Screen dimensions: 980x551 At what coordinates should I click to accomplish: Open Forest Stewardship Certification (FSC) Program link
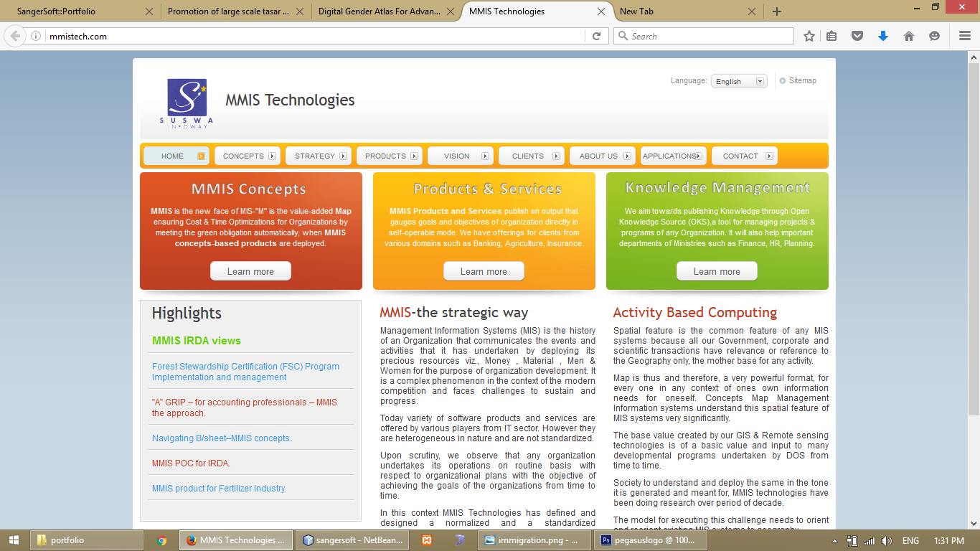[x=245, y=372]
